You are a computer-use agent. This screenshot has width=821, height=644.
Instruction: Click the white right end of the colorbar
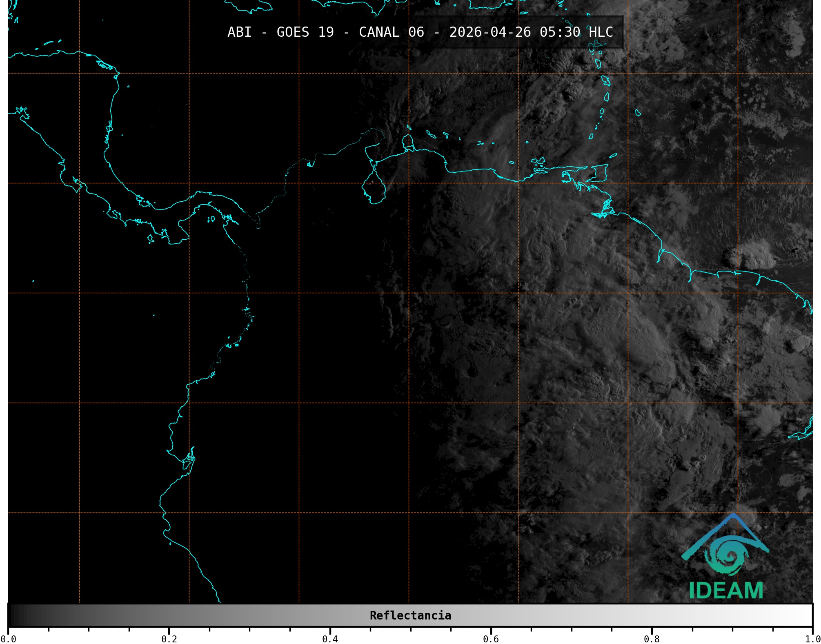[808, 615]
